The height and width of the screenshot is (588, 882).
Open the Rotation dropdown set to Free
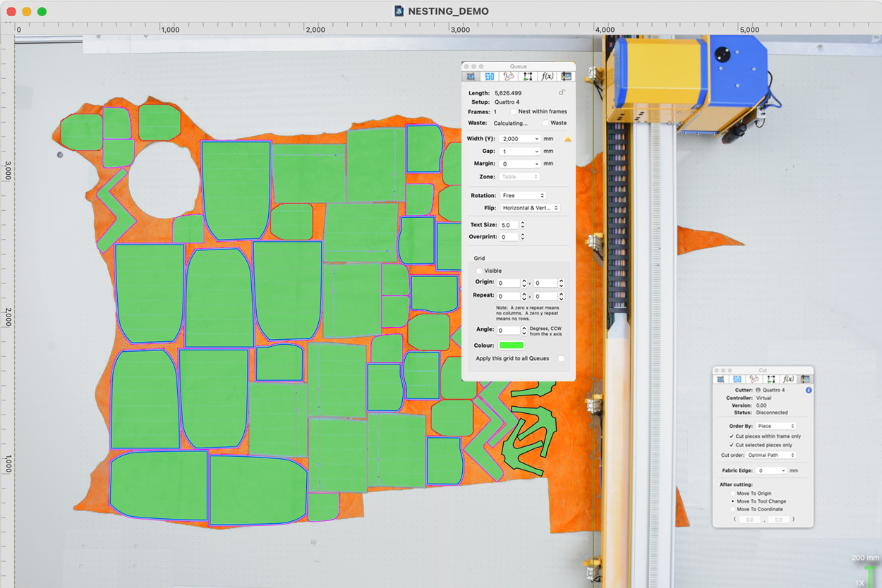coord(522,195)
